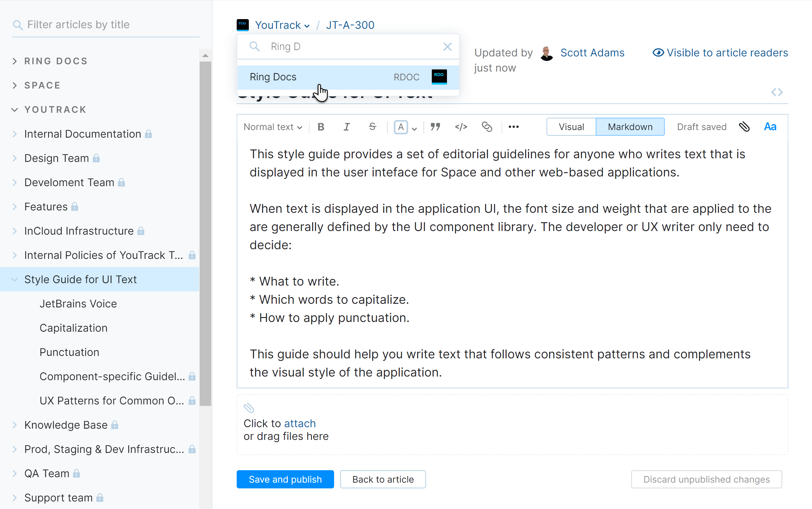Insert a blockquote

tap(435, 127)
